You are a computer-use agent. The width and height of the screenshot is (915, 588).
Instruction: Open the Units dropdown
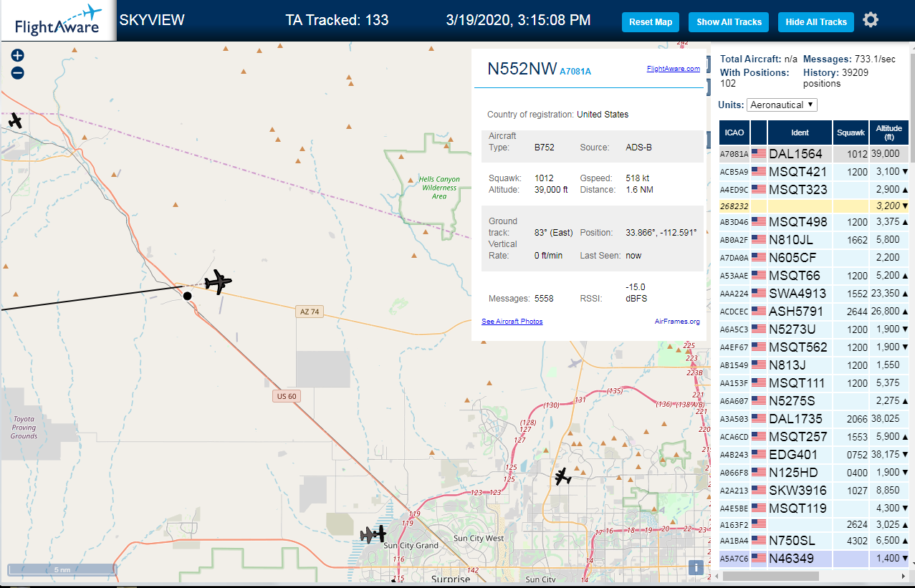tap(782, 105)
